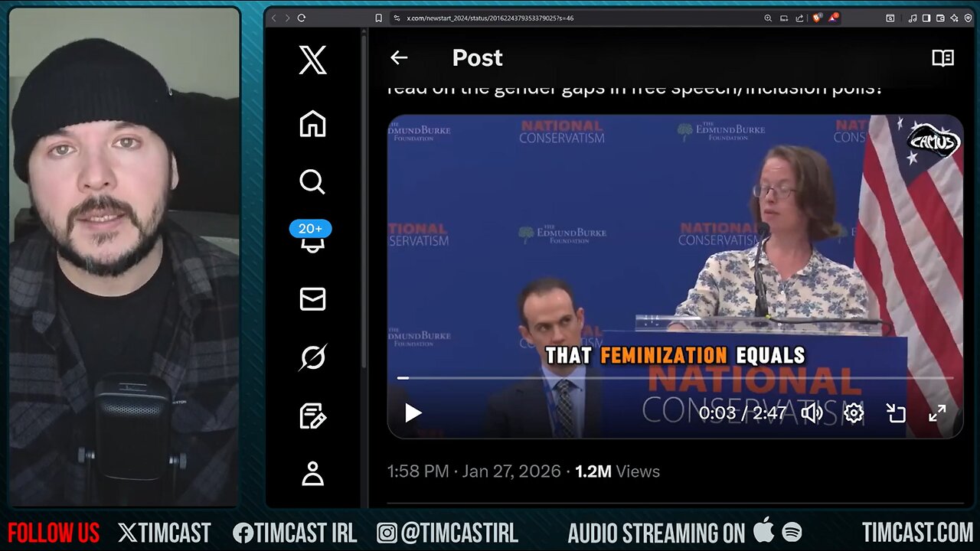This screenshot has width=980, height=551.
Task: Click the browser back button
Action: tap(274, 18)
